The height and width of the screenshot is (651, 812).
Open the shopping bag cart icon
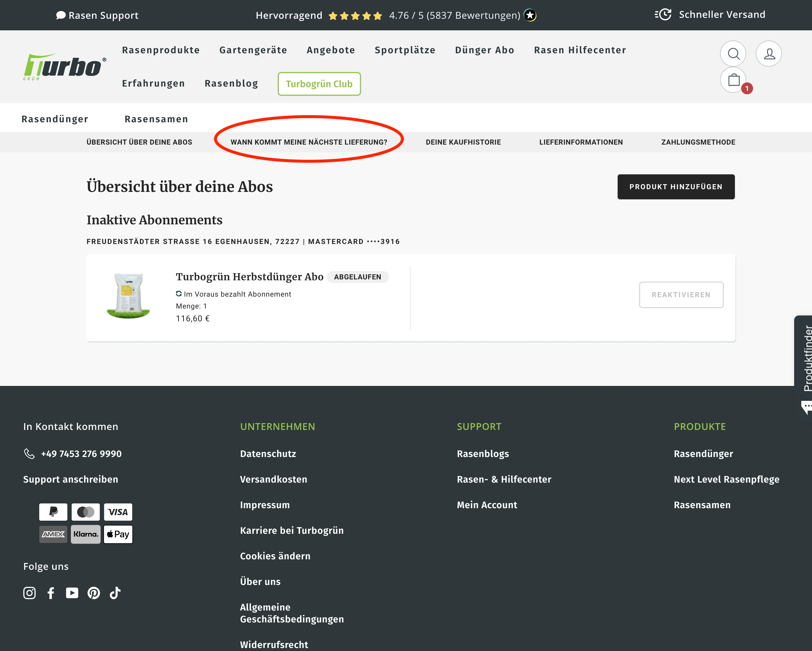coord(733,80)
